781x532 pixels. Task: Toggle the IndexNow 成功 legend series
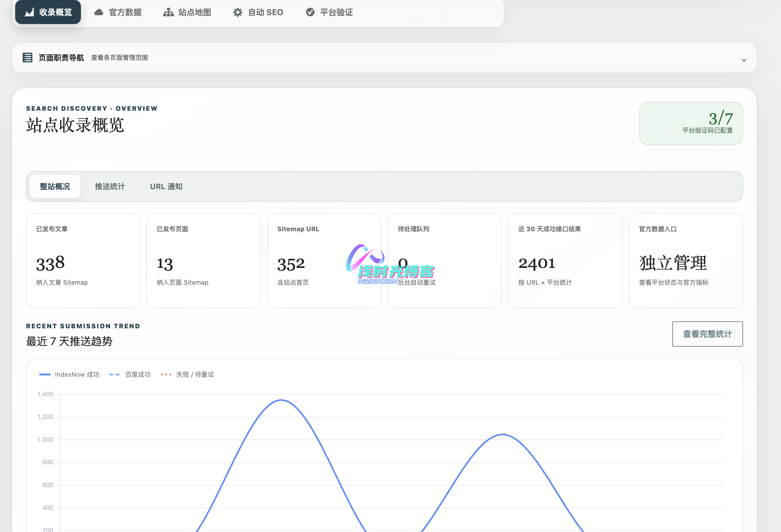pyautogui.click(x=69, y=374)
